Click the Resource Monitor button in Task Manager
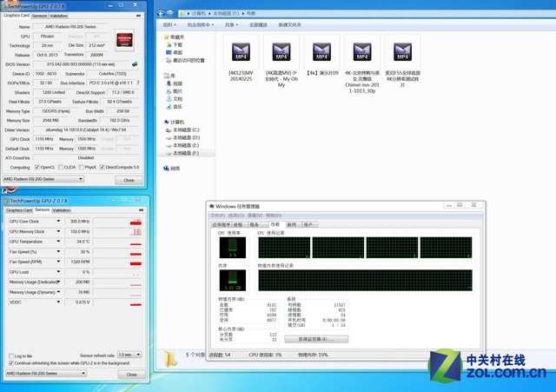556x392 pixels. 321,338
